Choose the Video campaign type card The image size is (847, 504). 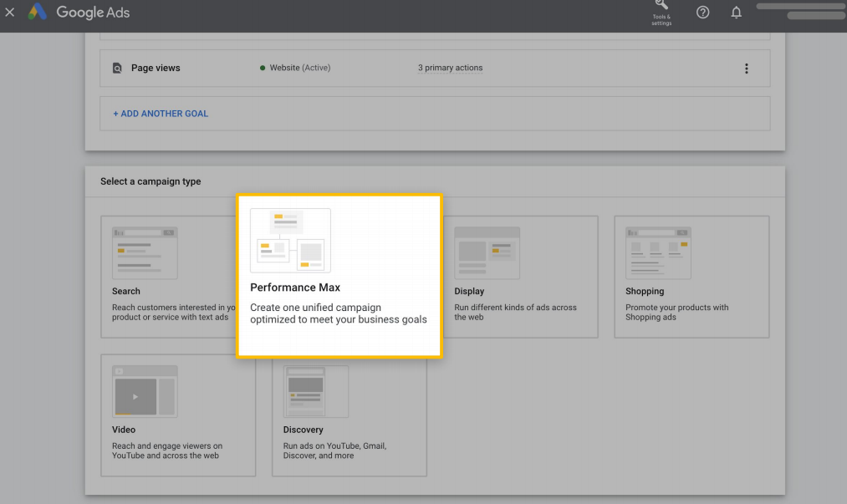tap(178, 415)
